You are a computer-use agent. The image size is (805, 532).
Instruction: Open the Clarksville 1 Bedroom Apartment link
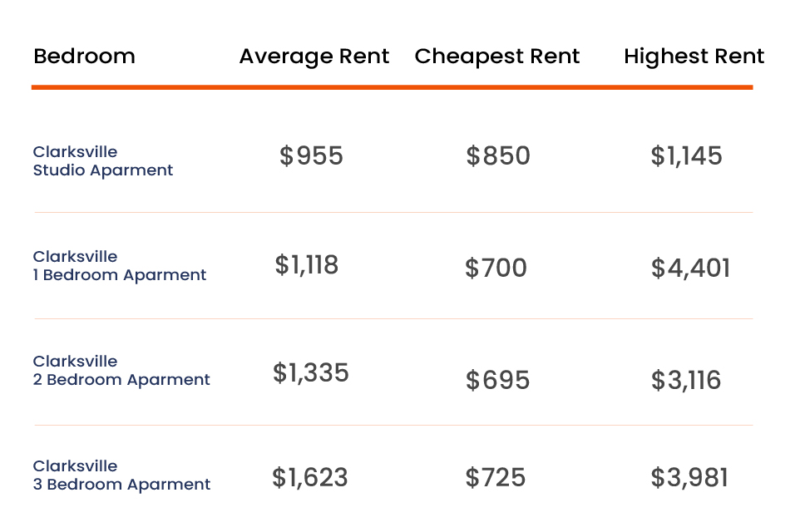pos(119,265)
